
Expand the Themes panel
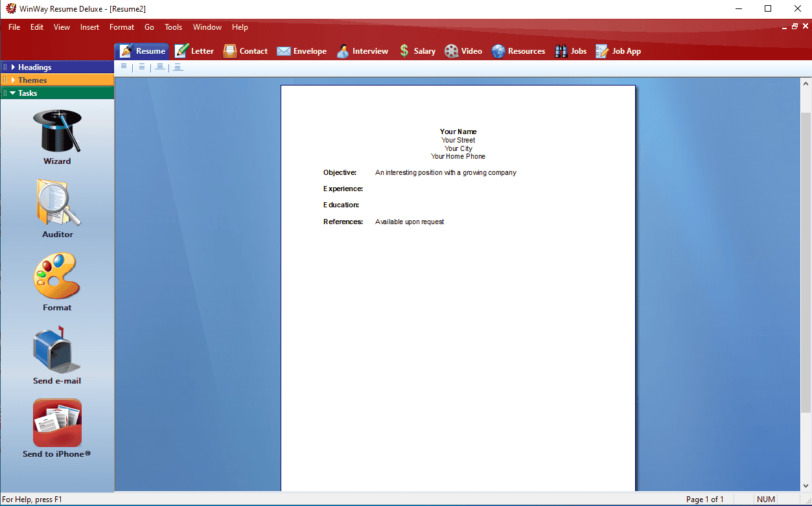tap(57, 80)
